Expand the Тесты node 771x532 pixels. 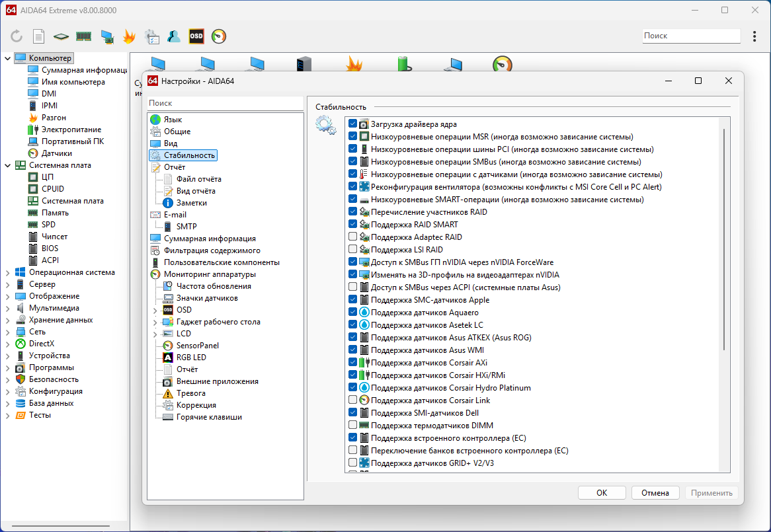pyautogui.click(x=7, y=415)
